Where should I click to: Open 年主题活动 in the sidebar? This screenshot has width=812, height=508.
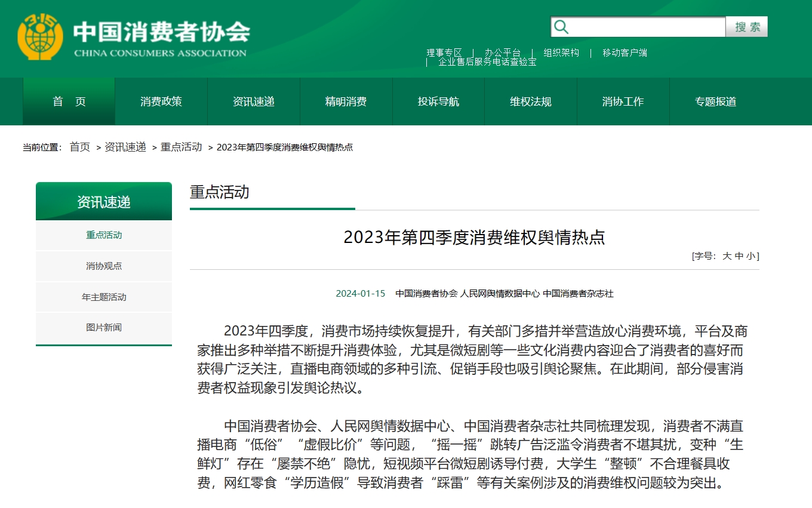tap(104, 297)
